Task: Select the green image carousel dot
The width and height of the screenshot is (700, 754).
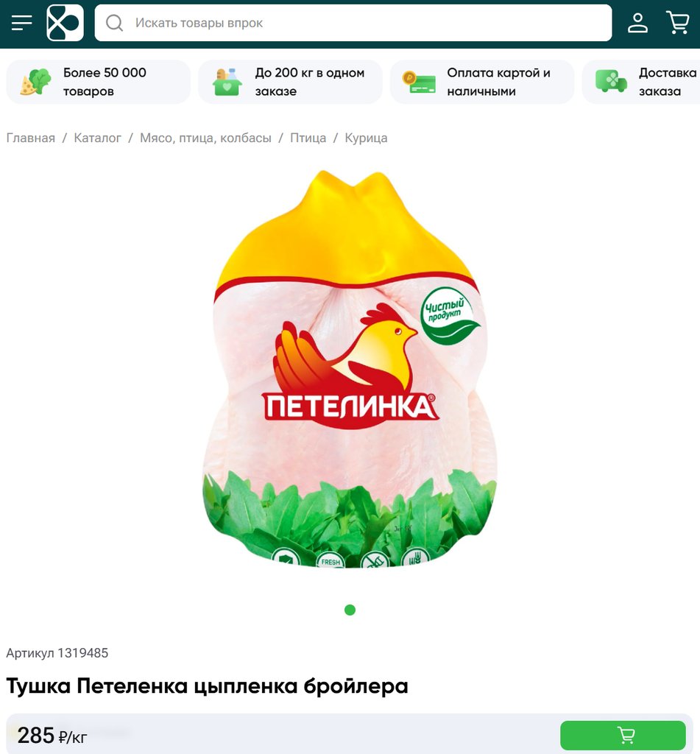Action: [x=350, y=610]
